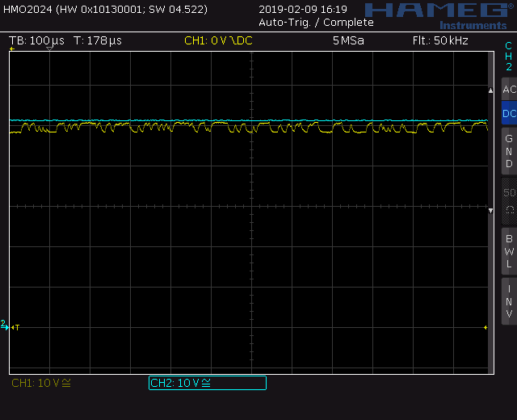Click the HMO2024 hardware version header text
Screen dimensions: 517x420
pyautogui.click(x=106, y=9)
